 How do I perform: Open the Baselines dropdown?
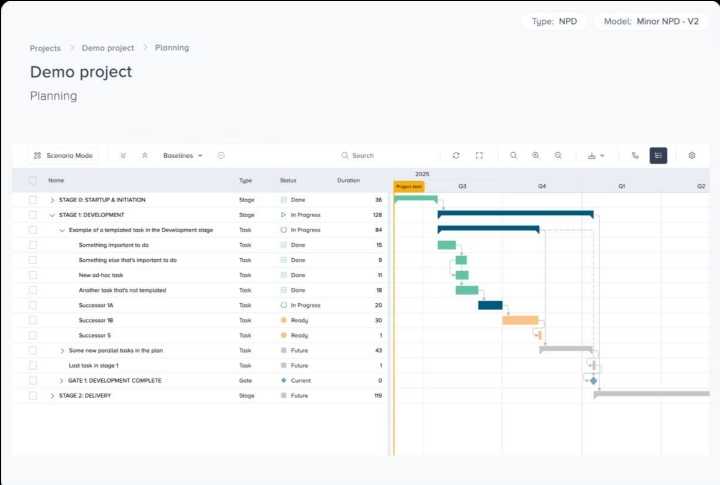(183, 156)
